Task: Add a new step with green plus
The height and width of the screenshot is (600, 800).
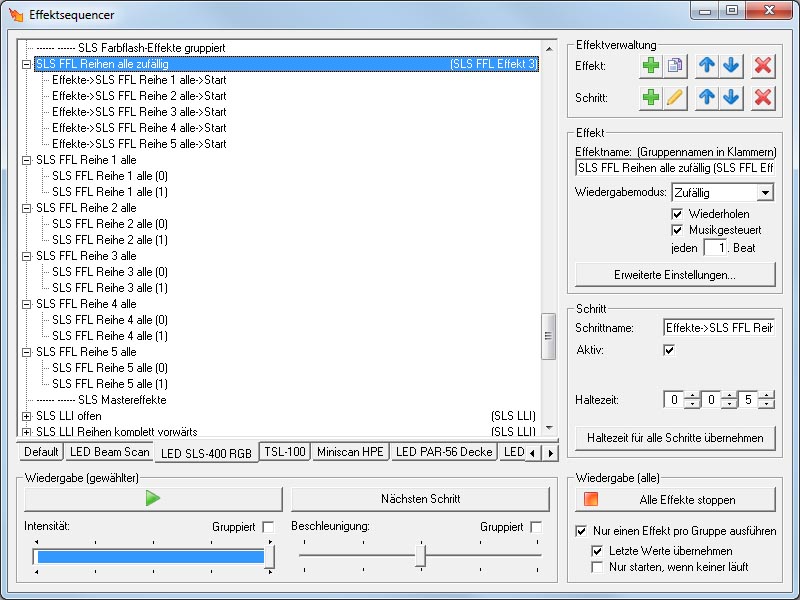Action: [651, 97]
